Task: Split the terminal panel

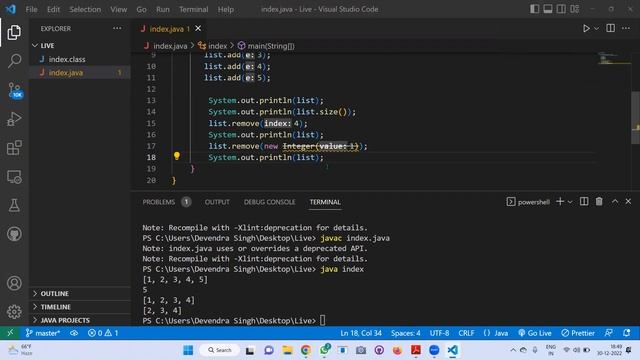Action: [584, 201]
